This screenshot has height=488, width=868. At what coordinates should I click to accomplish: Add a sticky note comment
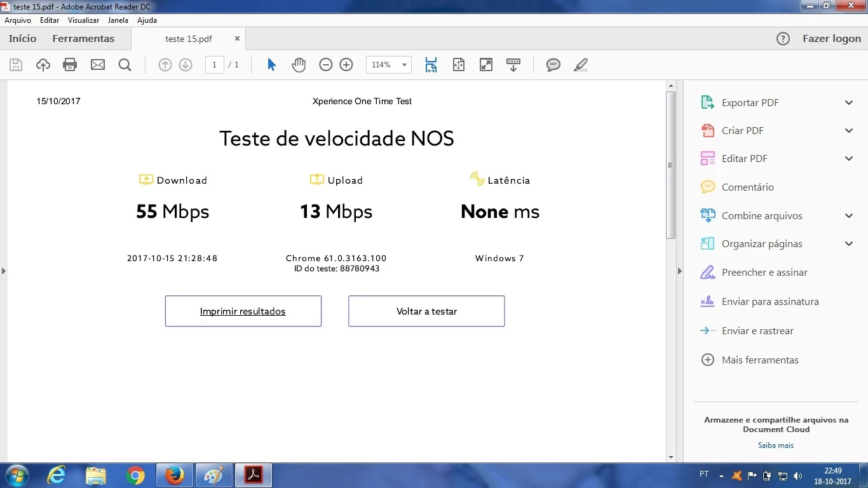click(553, 65)
